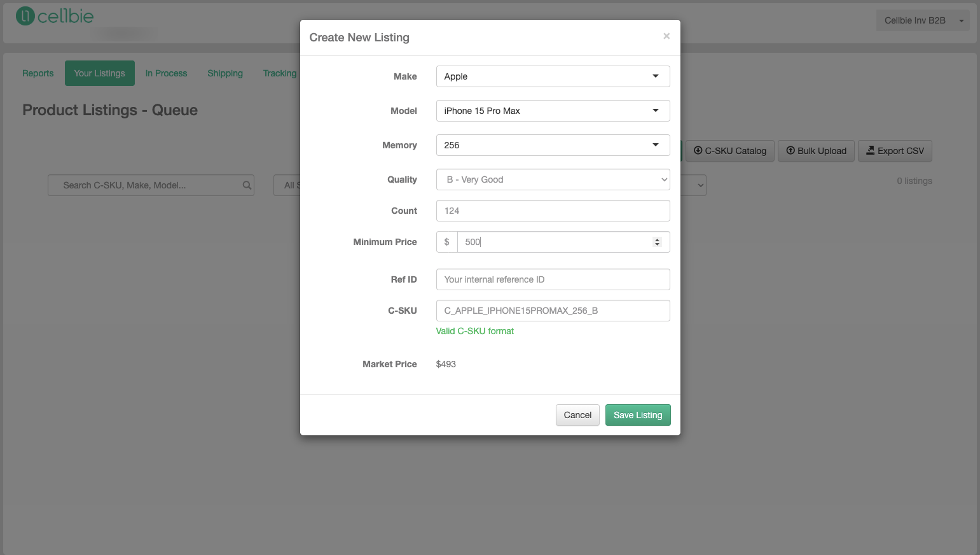The image size is (980, 555).
Task: Click the Save Listing button
Action: click(638, 415)
